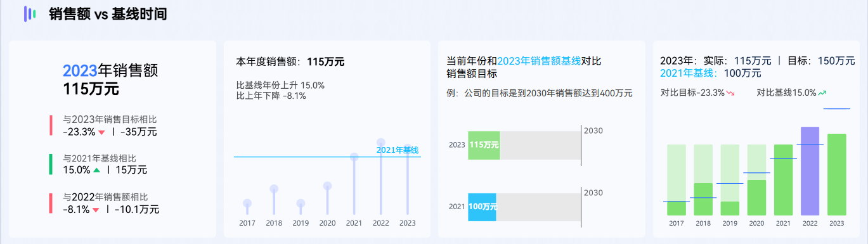The image size is (868, 244).
Task: Click the red down triangle next to -23.3%
Action: (x=101, y=132)
